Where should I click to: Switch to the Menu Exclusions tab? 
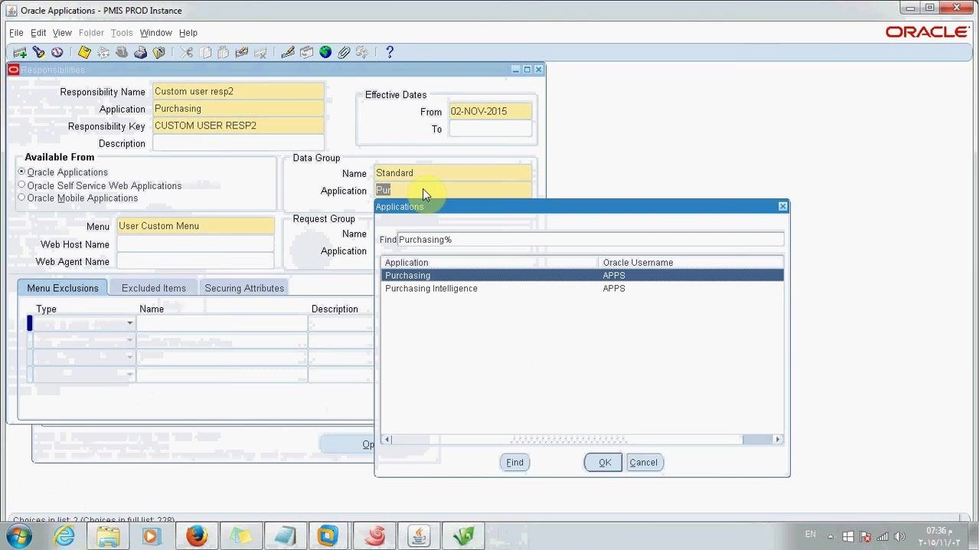coord(63,288)
